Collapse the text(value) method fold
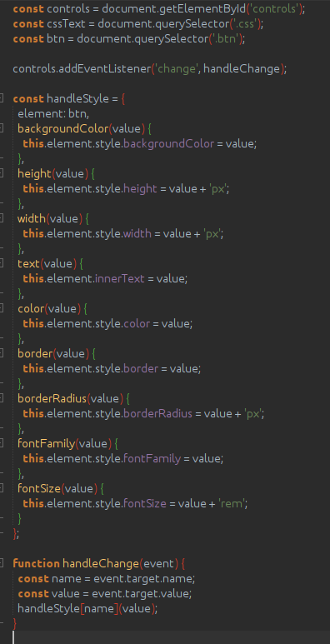The height and width of the screenshot is (644, 330). [x=1, y=263]
